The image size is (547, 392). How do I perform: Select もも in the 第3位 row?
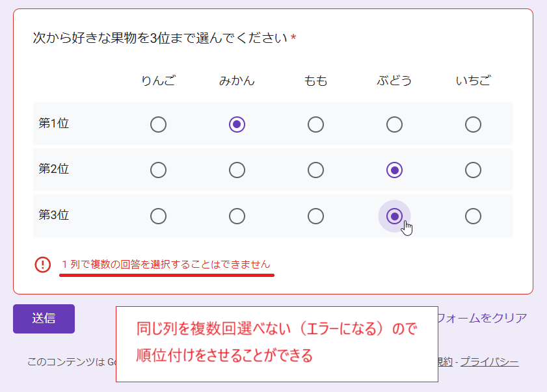pos(315,216)
